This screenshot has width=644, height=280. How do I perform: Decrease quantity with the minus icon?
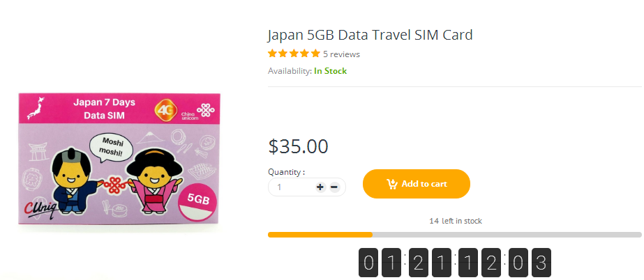click(x=334, y=187)
